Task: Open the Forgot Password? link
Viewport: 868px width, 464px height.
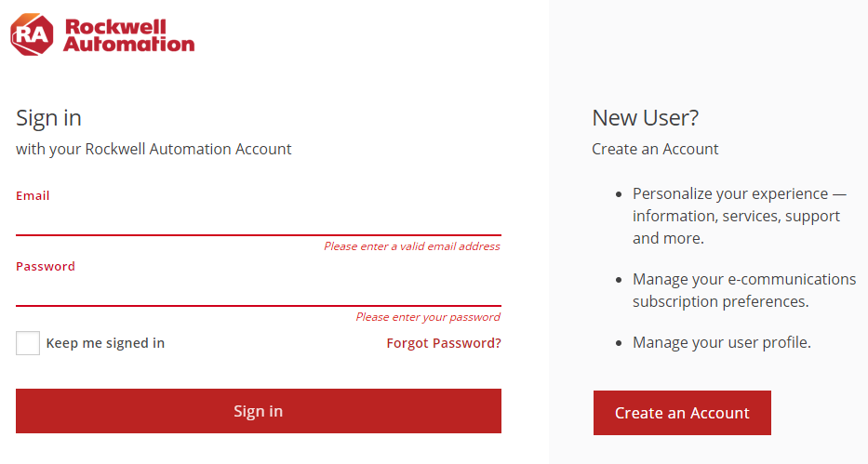Action: 444,343
